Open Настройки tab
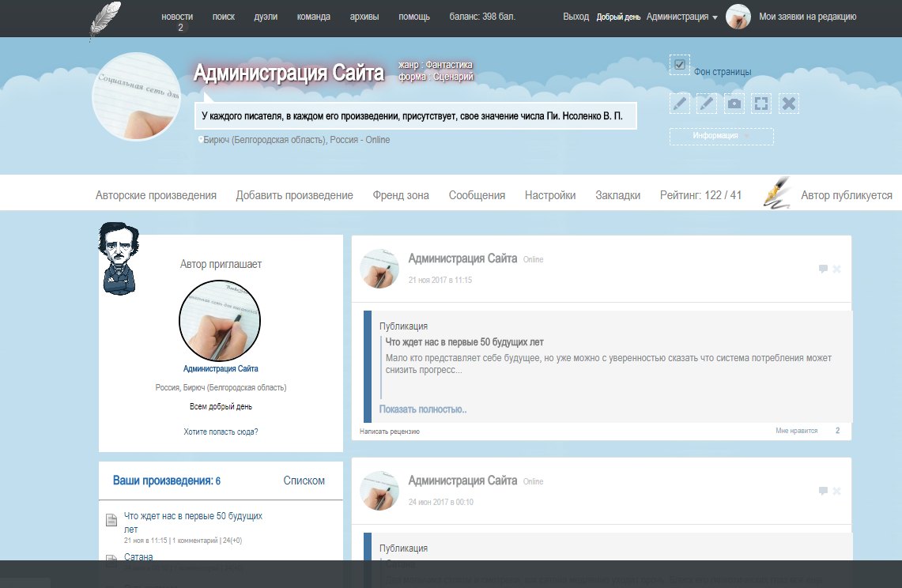Screen dimensions: 902x588 coord(550,195)
